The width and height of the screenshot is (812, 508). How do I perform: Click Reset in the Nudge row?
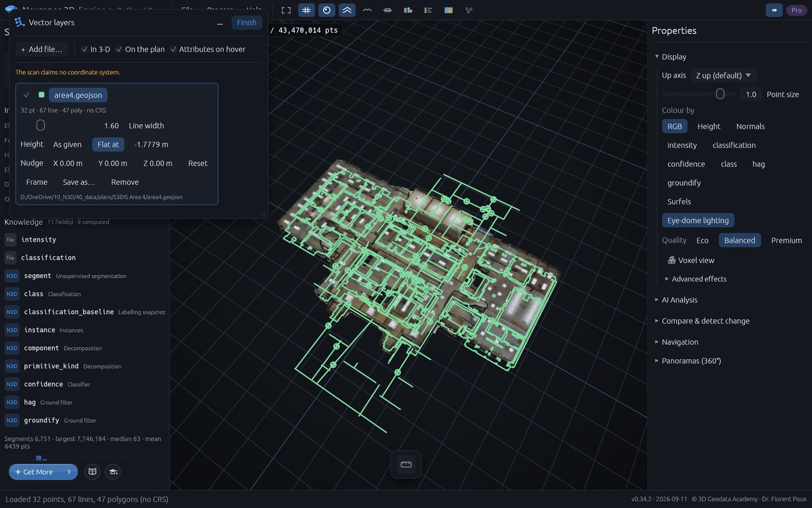pyautogui.click(x=198, y=163)
